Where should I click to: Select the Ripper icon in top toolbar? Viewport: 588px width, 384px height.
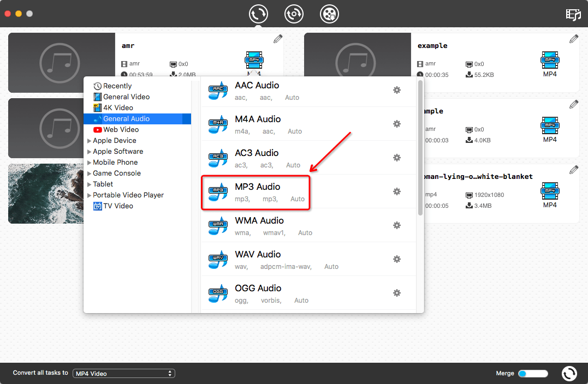pos(294,14)
